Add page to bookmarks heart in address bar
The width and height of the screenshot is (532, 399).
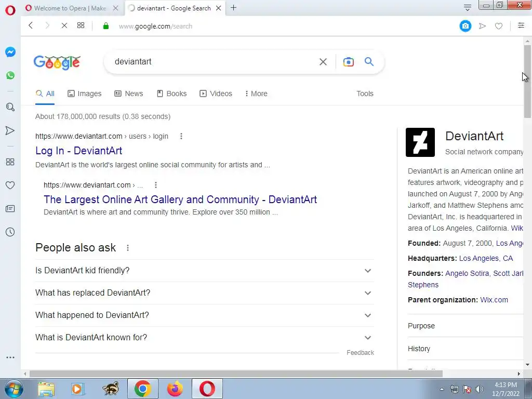point(498,26)
